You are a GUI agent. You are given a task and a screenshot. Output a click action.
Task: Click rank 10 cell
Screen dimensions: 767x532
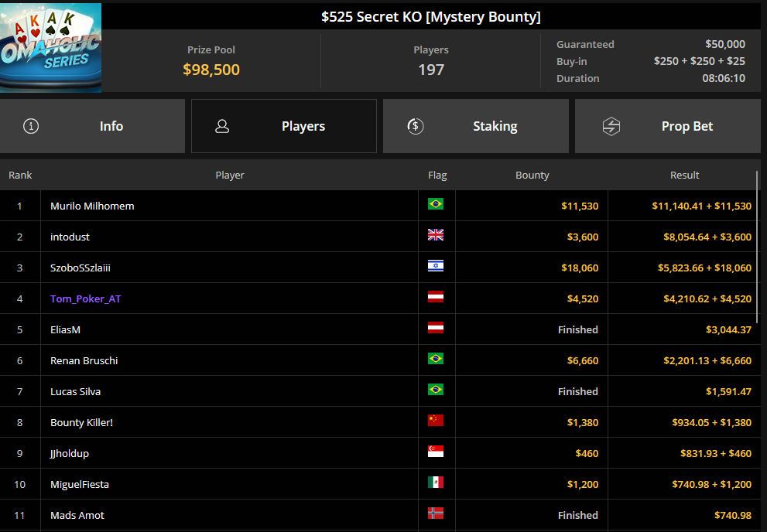tap(20, 484)
